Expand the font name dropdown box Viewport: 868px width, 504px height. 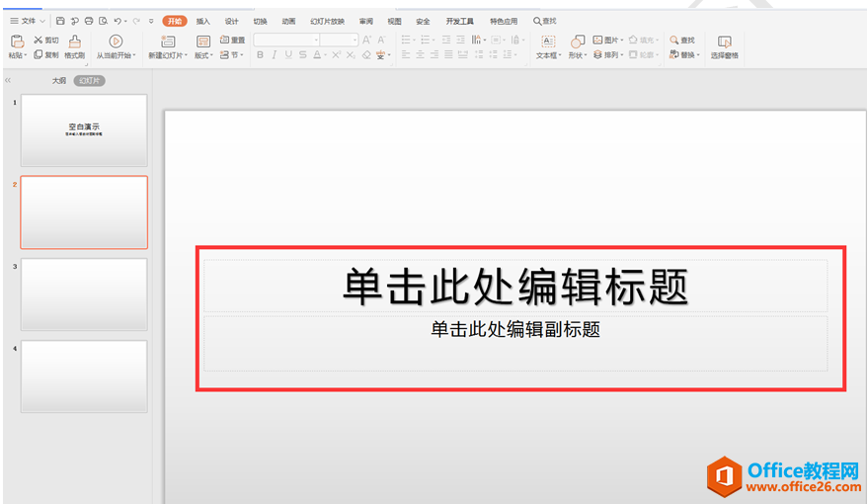click(x=286, y=40)
